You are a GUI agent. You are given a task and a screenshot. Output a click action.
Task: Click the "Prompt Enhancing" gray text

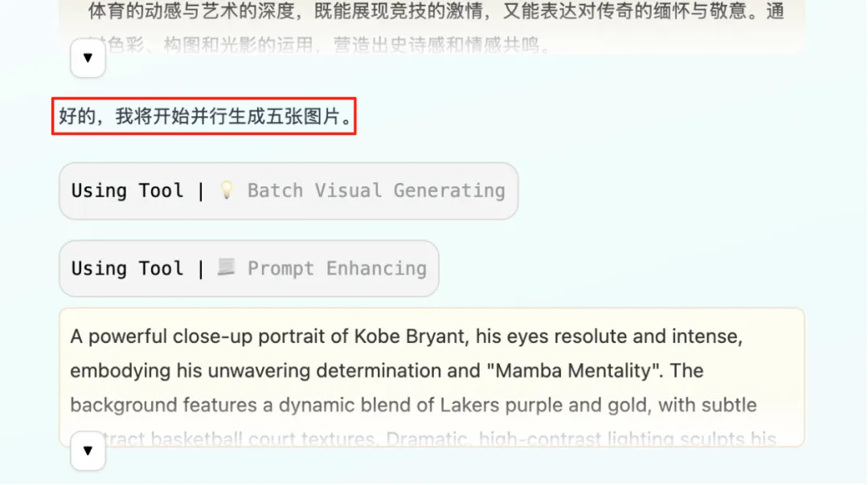point(337,268)
